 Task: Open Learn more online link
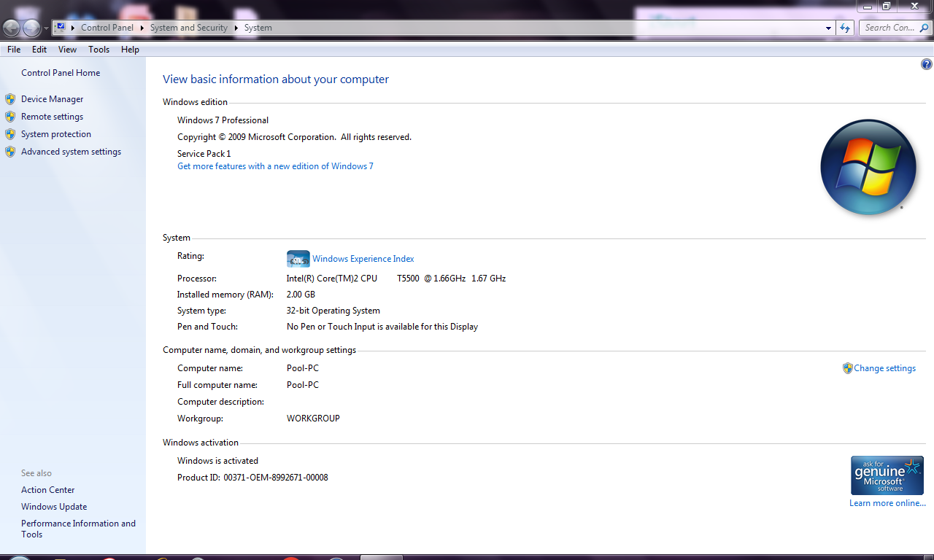[887, 503]
